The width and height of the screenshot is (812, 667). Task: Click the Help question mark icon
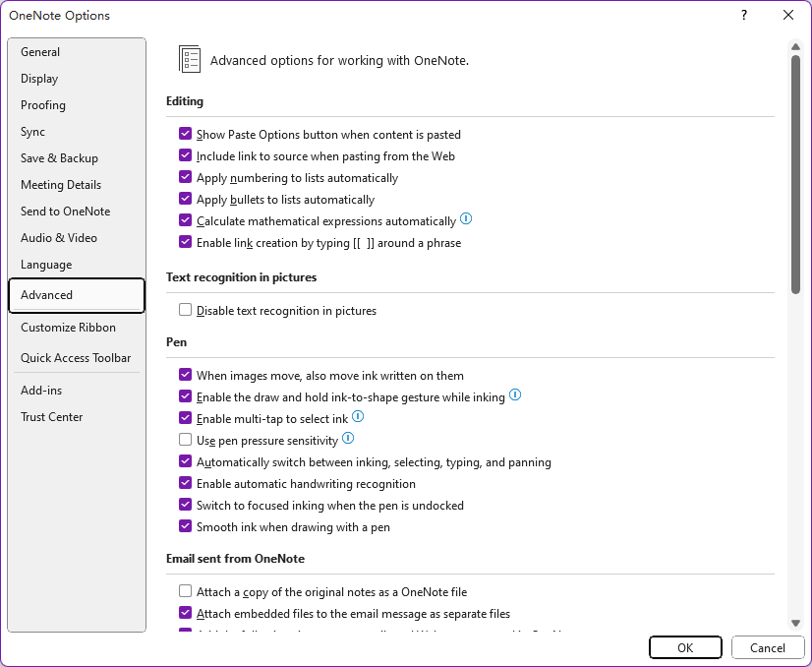(x=744, y=15)
